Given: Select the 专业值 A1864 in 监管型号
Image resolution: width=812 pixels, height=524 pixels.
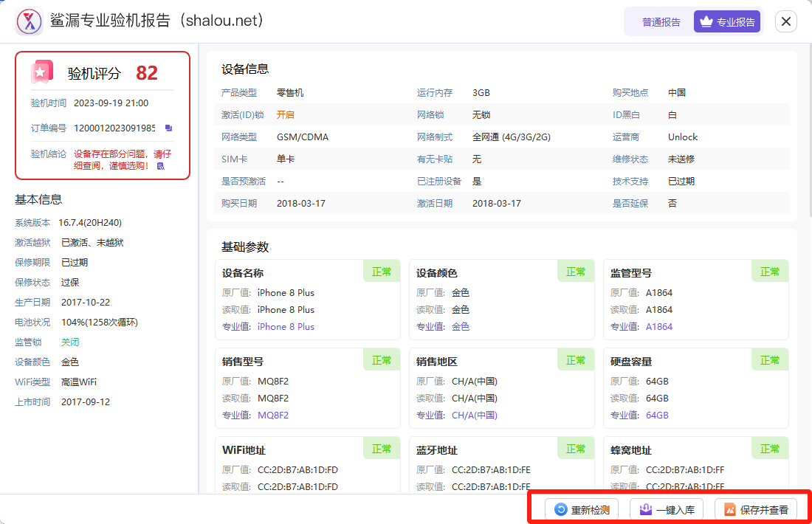Looking at the screenshot, I should point(658,327).
